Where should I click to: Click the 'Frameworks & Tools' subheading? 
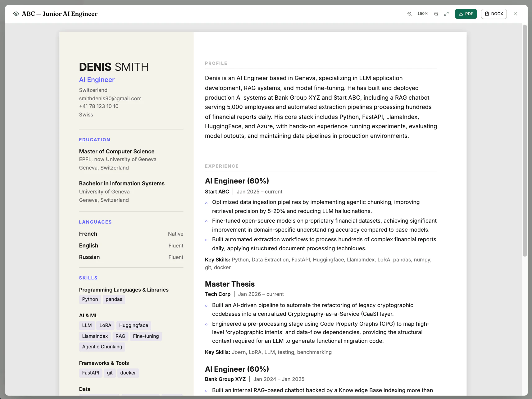(x=104, y=363)
